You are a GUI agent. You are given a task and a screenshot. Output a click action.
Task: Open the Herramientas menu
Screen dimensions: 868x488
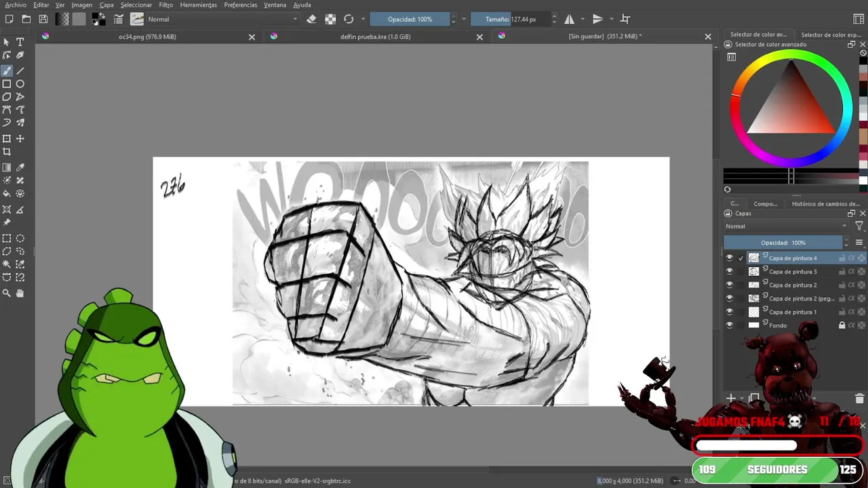(199, 5)
